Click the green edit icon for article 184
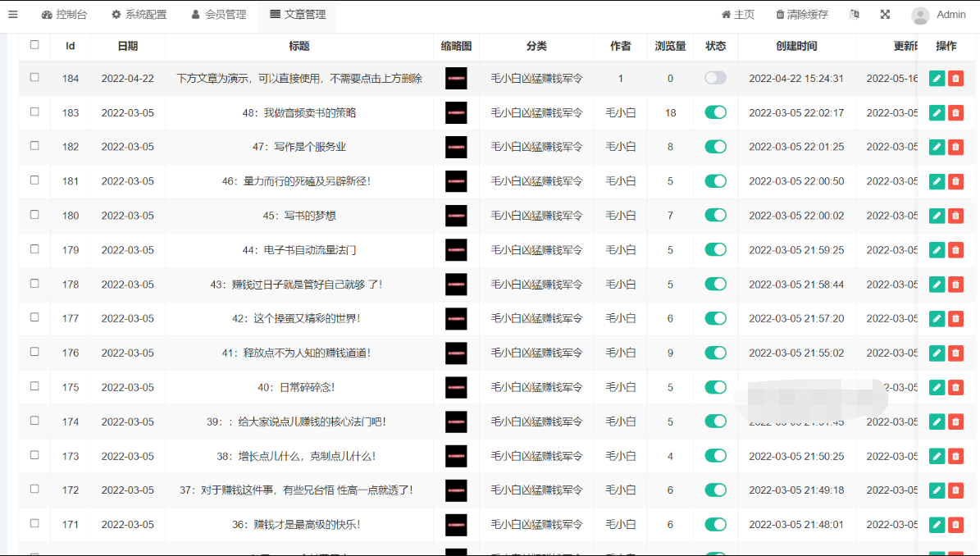The width and height of the screenshot is (980, 556). click(937, 79)
